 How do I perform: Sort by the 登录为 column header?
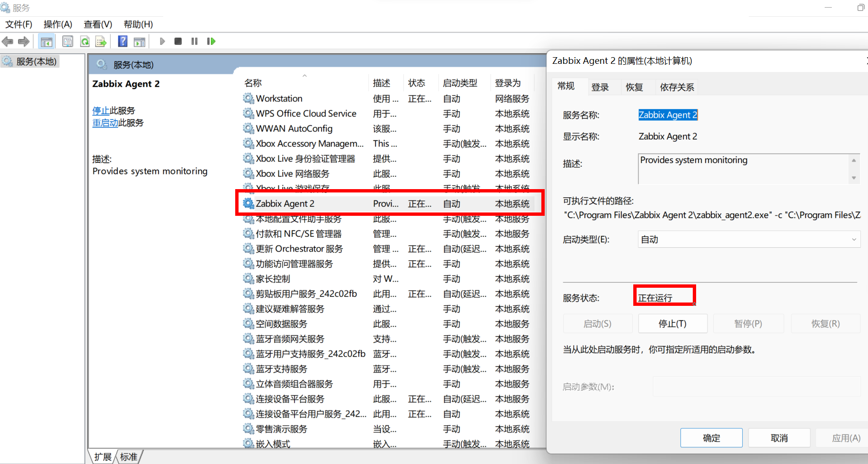click(x=512, y=83)
